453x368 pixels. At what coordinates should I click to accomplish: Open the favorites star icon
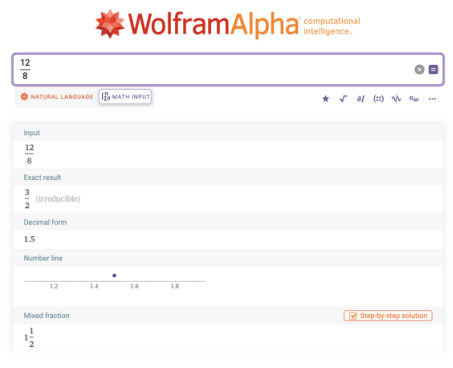pos(326,99)
